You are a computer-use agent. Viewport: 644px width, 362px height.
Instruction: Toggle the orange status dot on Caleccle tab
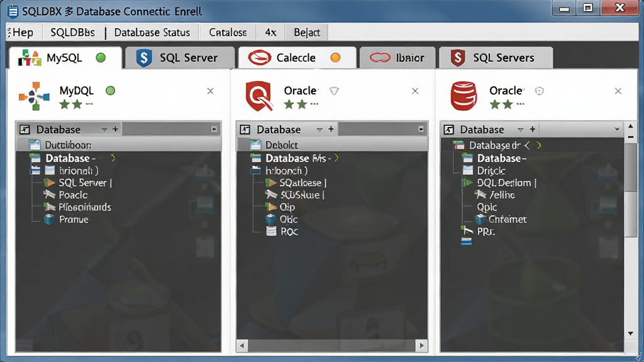[336, 57]
